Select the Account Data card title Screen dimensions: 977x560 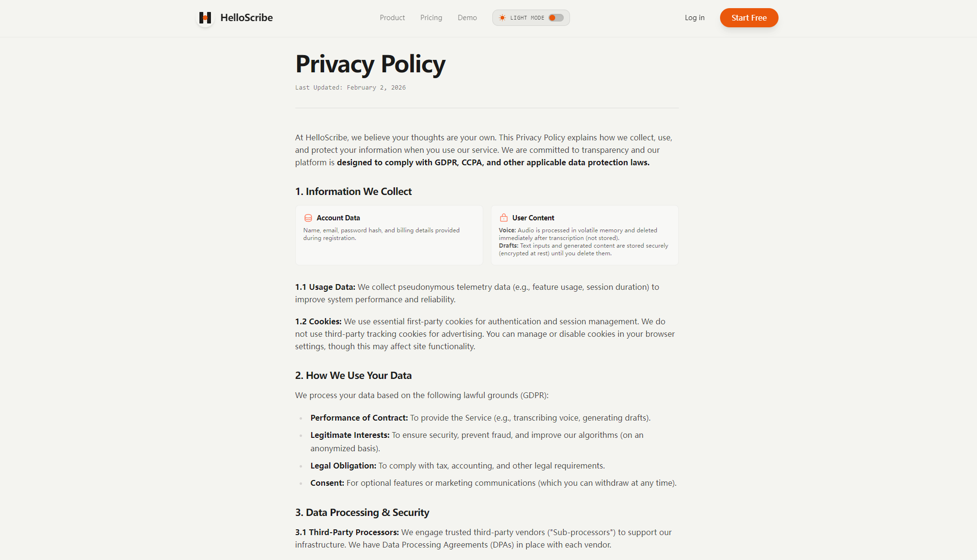tap(338, 218)
